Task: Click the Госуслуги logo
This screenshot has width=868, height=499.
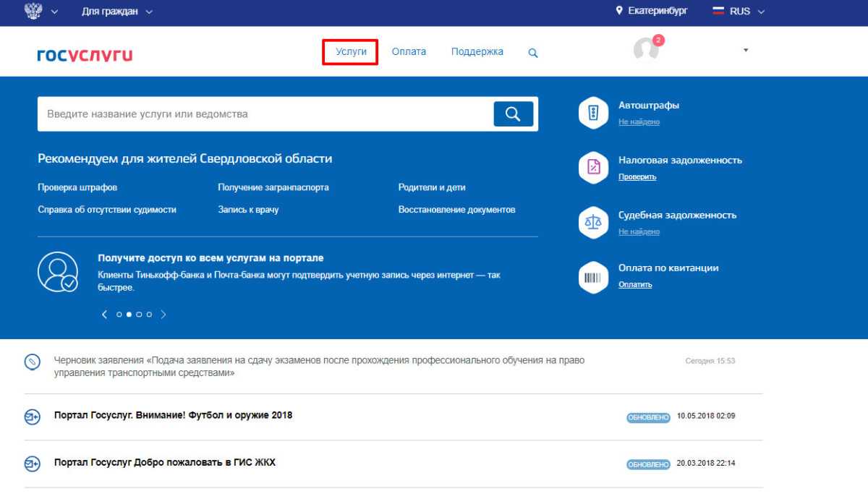Action: click(85, 55)
